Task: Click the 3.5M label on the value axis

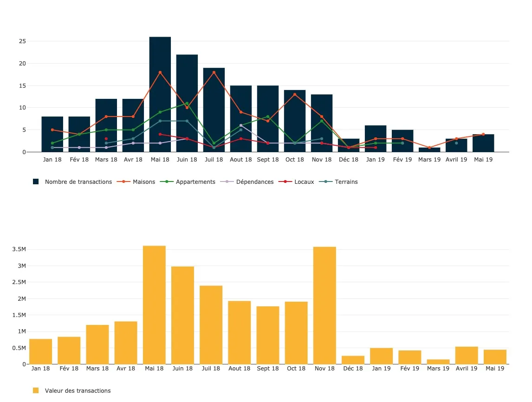Action: (x=19, y=249)
